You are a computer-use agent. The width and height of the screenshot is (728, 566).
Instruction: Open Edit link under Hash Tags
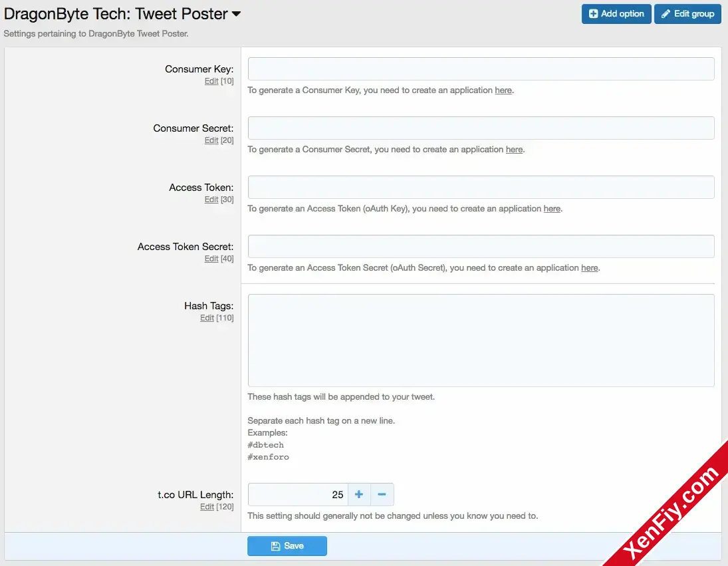click(x=207, y=318)
